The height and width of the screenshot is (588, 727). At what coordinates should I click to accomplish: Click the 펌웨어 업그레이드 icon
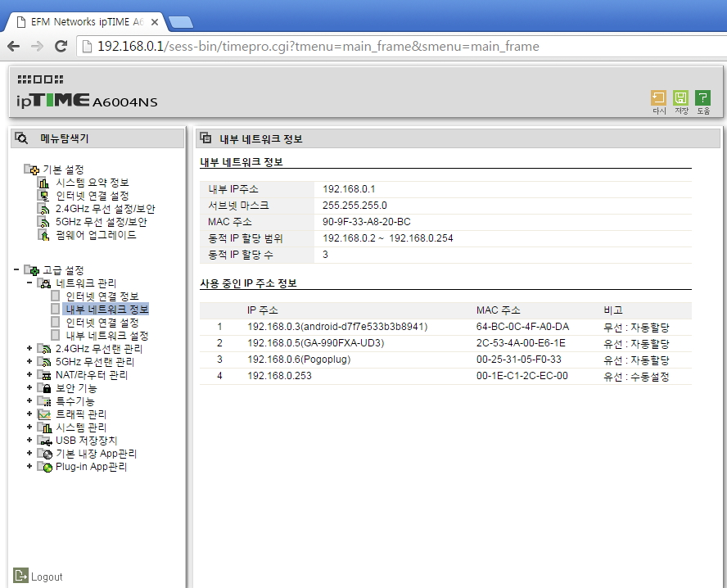44,235
